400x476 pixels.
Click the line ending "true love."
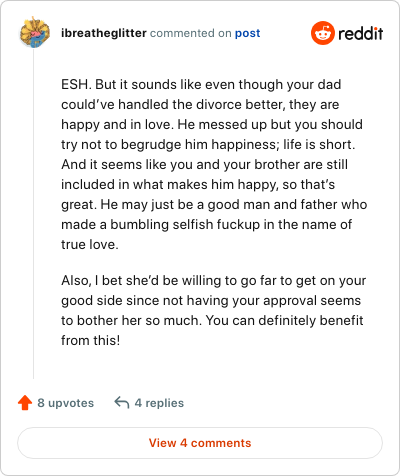tap(90, 244)
